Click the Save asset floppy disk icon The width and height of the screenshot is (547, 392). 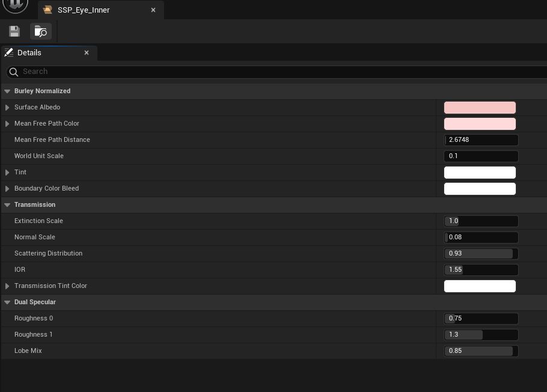tap(14, 31)
